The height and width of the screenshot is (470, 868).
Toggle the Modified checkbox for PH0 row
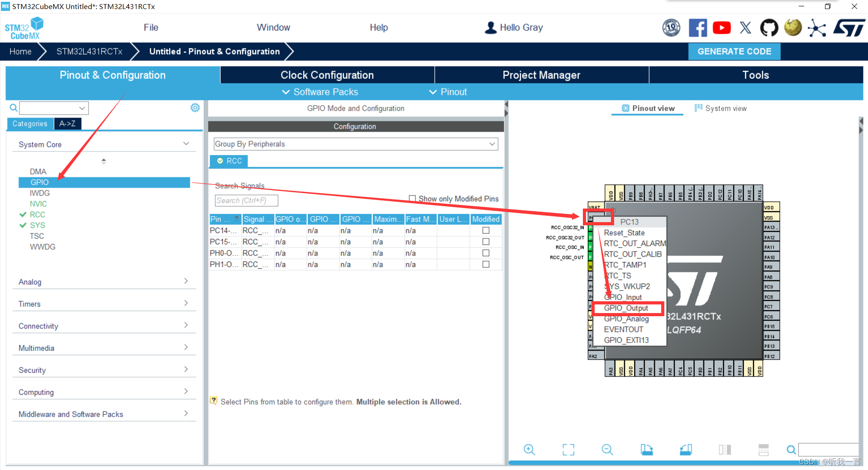486,253
